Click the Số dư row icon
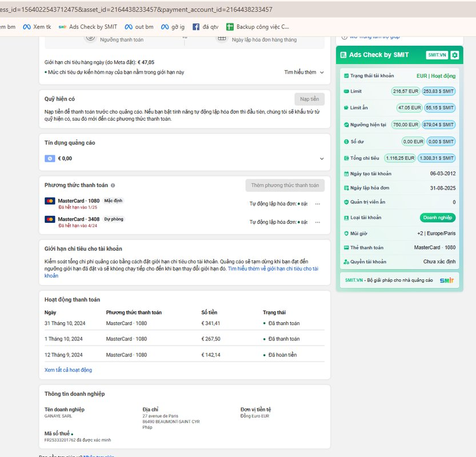The width and height of the screenshot is (476, 457). click(x=346, y=142)
